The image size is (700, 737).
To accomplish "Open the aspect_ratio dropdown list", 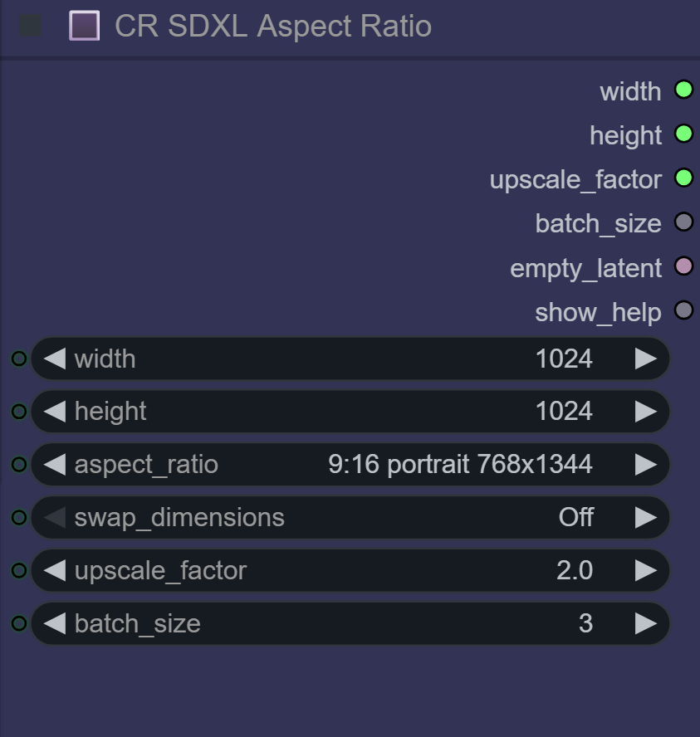I will point(349,465).
